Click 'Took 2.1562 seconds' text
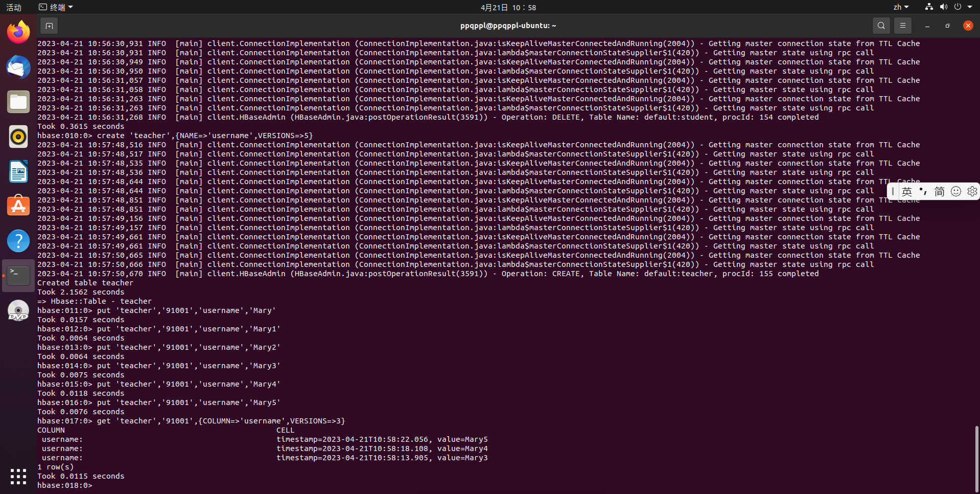The width and height of the screenshot is (980, 494). point(81,292)
